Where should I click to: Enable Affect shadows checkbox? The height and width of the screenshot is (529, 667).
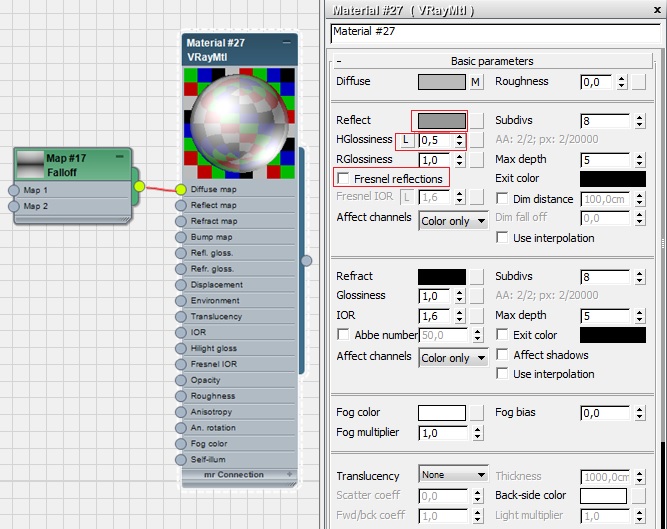[x=502, y=354]
